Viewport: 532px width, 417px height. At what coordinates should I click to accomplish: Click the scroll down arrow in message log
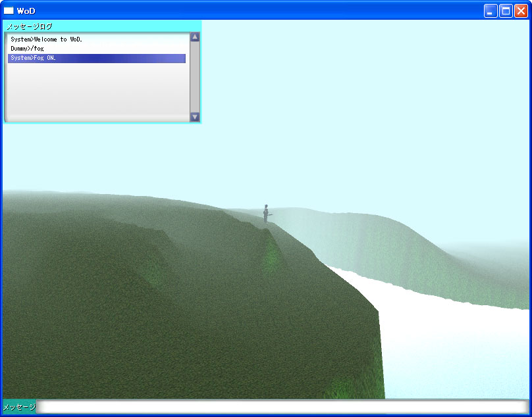click(195, 117)
